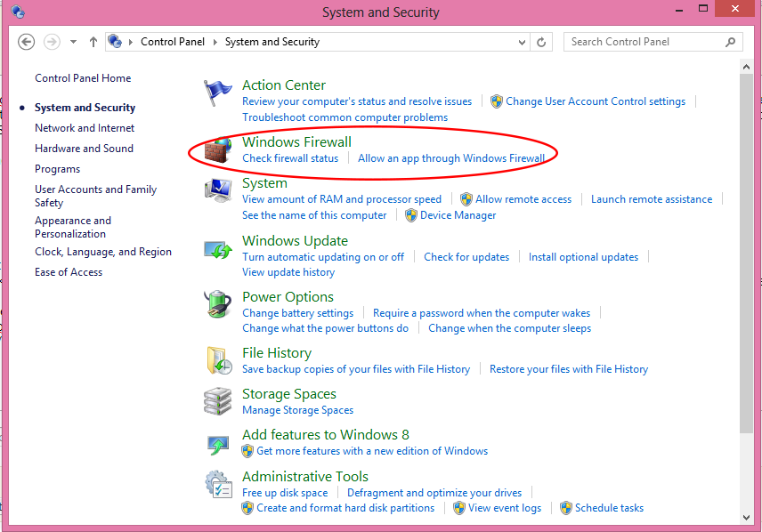Select Programs category in sidebar
Image resolution: width=762 pixels, height=532 pixels.
pos(57,169)
